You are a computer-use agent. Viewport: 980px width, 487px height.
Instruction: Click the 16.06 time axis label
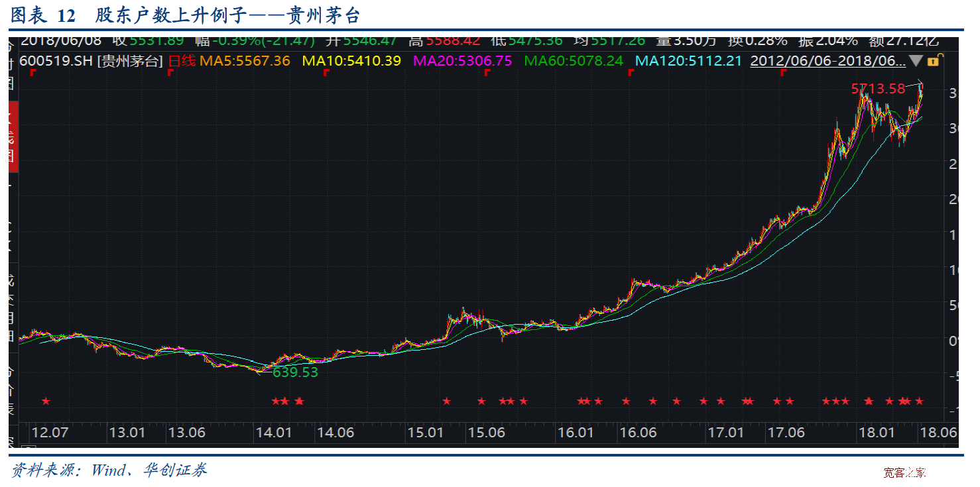tap(637, 433)
